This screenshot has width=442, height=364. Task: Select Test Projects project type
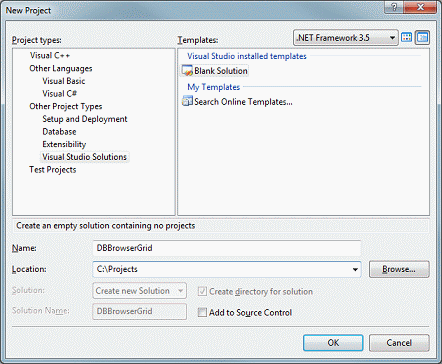(x=53, y=170)
